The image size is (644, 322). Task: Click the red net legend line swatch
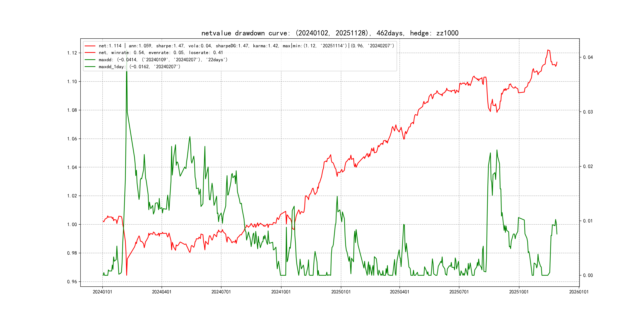pyautogui.click(x=90, y=46)
